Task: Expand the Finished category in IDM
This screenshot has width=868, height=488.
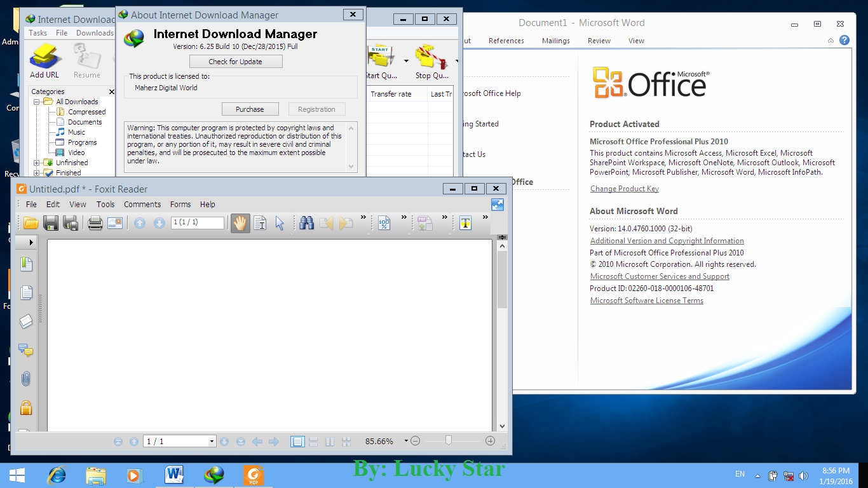Action: (37, 173)
